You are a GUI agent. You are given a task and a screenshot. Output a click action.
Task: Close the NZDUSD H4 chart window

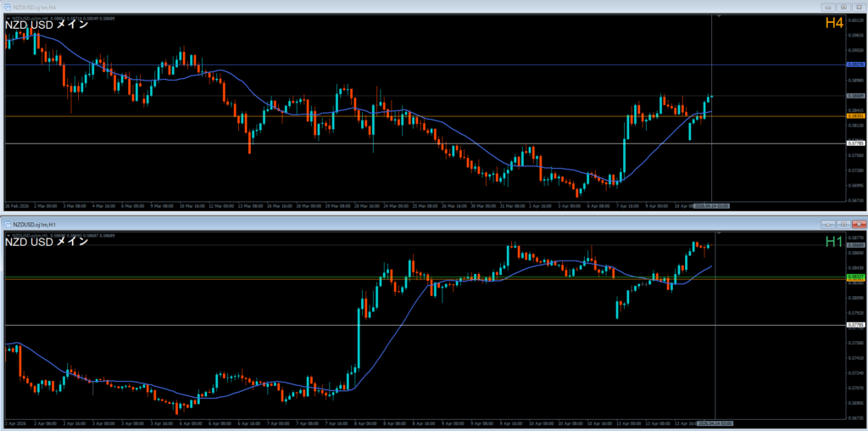tap(859, 7)
